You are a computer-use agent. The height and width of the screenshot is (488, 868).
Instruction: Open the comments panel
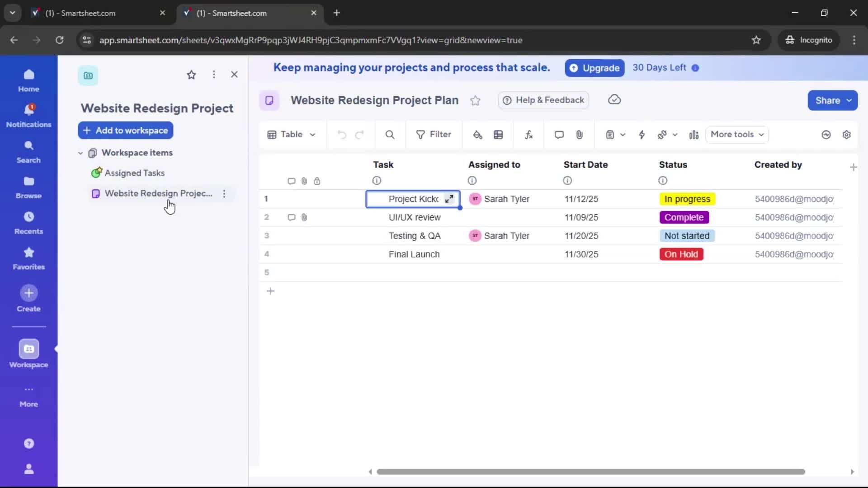[559, 135]
